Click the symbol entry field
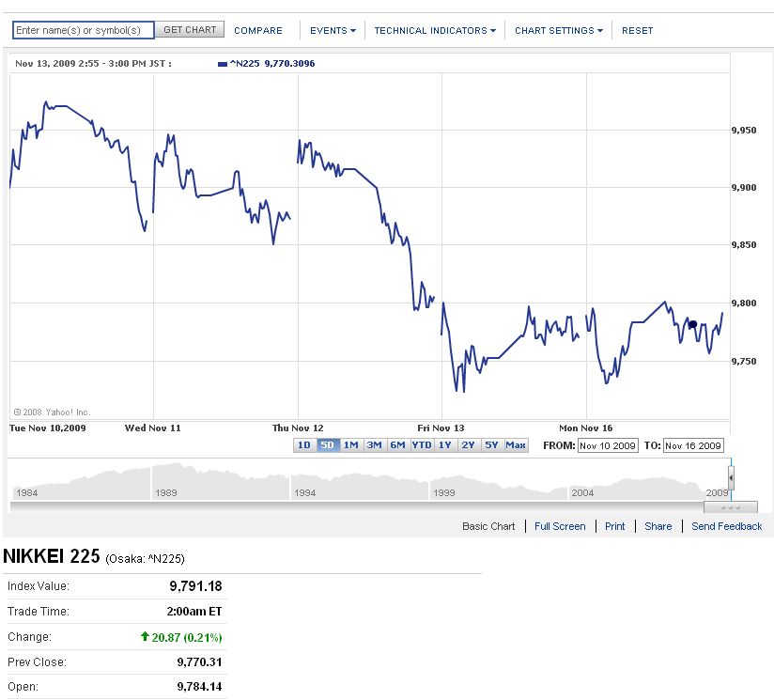This screenshot has width=774, height=700. (84, 30)
